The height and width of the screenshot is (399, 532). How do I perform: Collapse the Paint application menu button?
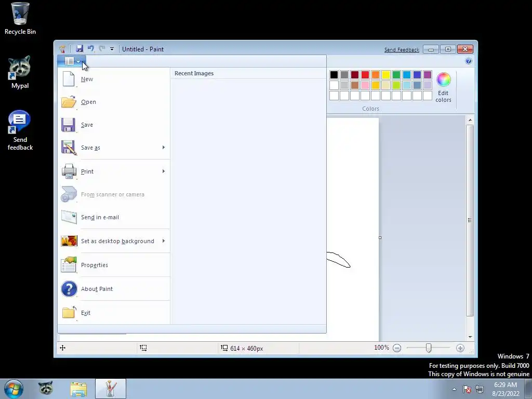(72, 61)
